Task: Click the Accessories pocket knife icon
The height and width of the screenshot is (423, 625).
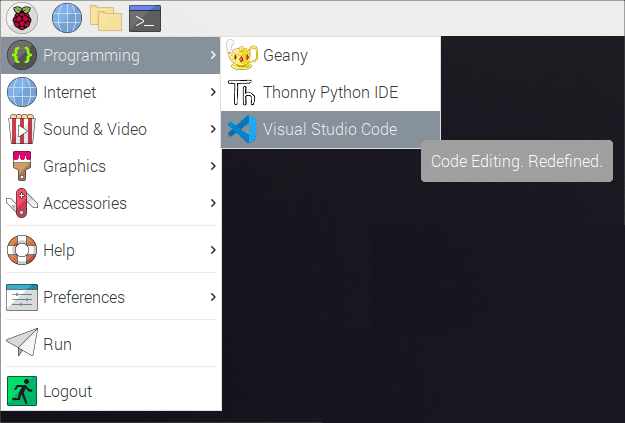Action: tap(22, 203)
